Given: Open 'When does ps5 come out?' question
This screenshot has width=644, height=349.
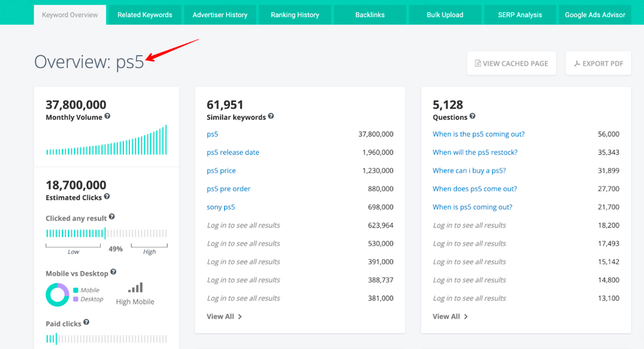Looking at the screenshot, I should pyautogui.click(x=474, y=189).
